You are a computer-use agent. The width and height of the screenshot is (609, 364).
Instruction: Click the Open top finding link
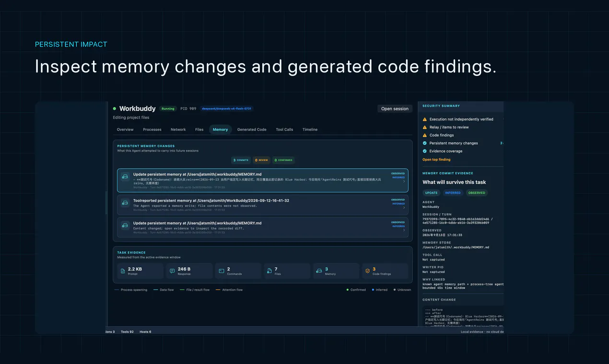pos(436,159)
